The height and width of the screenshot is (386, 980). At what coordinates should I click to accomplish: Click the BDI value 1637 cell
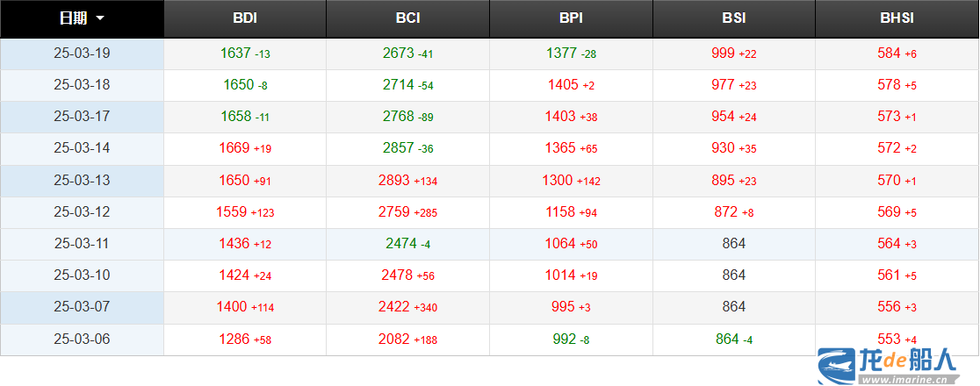click(x=245, y=54)
